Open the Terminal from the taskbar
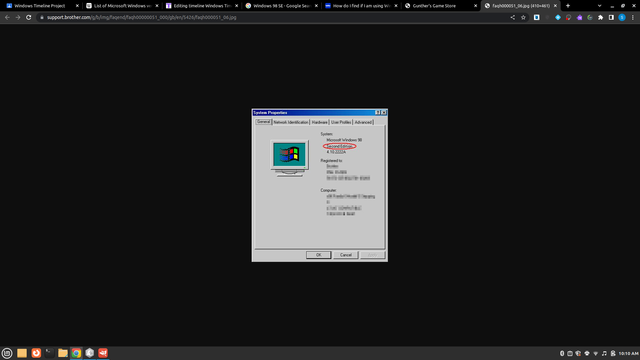This screenshot has width=640, height=360. coord(49,353)
